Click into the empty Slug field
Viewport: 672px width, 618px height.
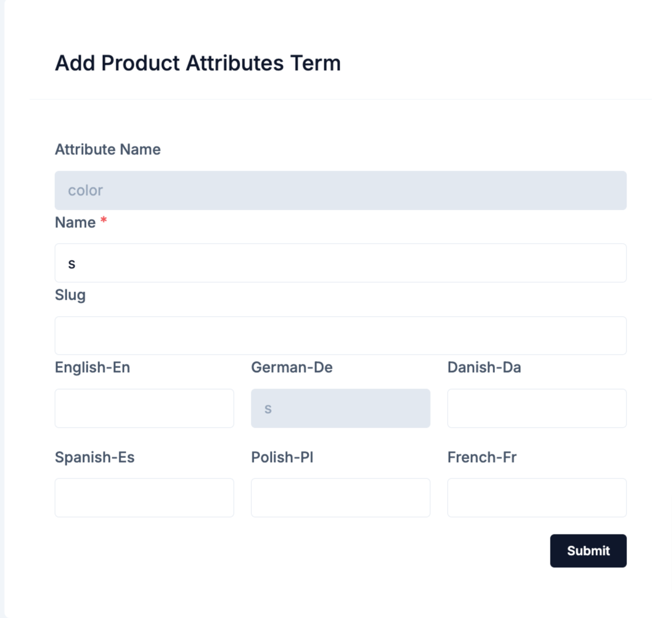point(341,336)
